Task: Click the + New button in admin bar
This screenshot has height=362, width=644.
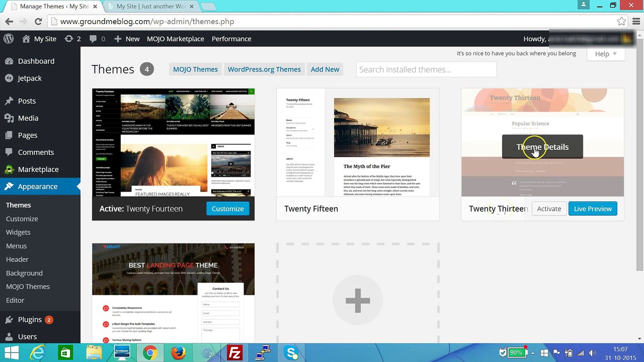Action: point(127,39)
